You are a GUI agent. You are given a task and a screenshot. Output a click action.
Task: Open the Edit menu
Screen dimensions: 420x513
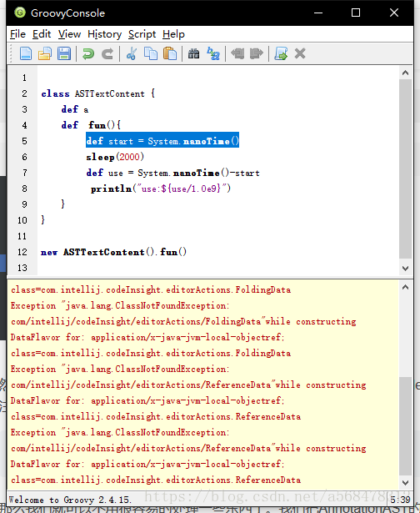(42, 34)
